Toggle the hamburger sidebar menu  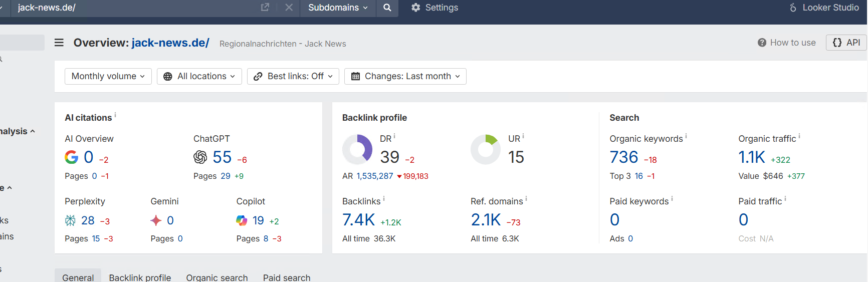click(x=59, y=43)
